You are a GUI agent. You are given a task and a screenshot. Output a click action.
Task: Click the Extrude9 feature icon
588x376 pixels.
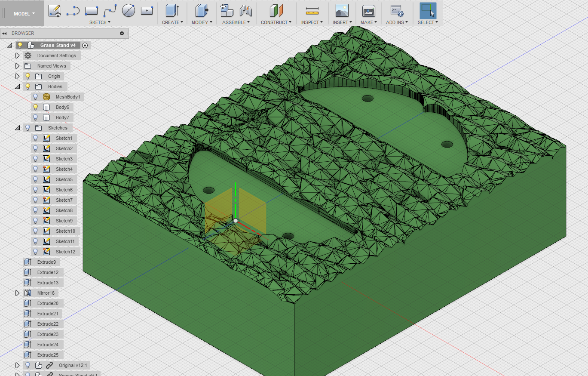(28, 262)
